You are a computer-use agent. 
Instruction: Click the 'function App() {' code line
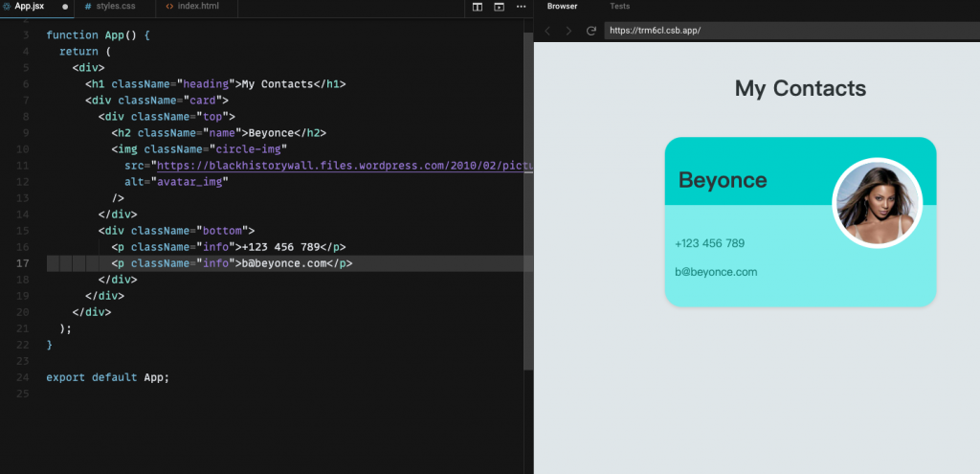pyautogui.click(x=99, y=35)
